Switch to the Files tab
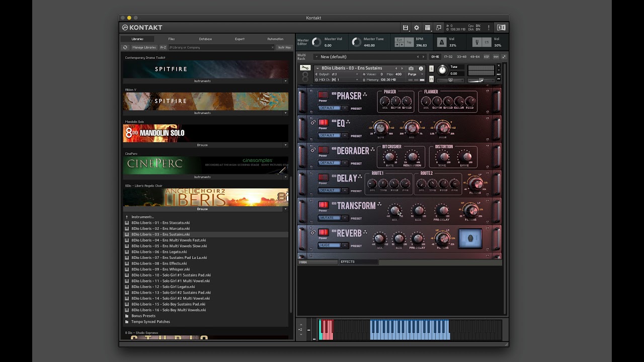The image size is (644, 362). (x=172, y=39)
